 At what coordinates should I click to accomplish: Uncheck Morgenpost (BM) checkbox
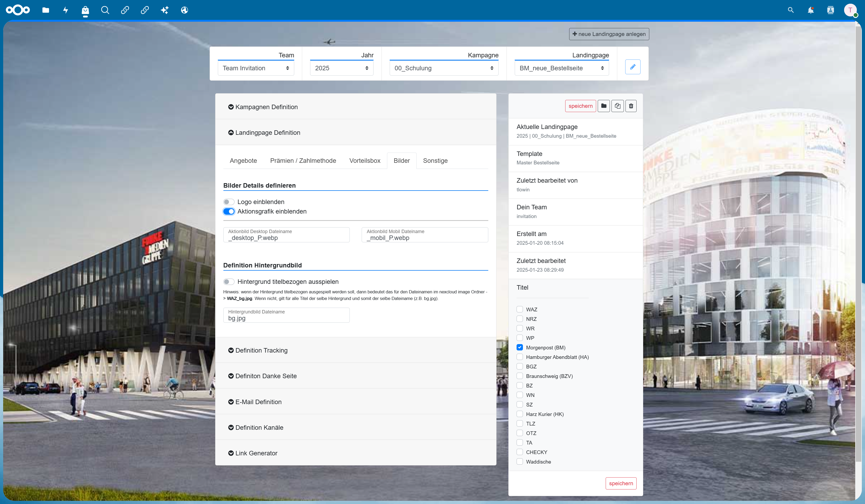point(520,347)
